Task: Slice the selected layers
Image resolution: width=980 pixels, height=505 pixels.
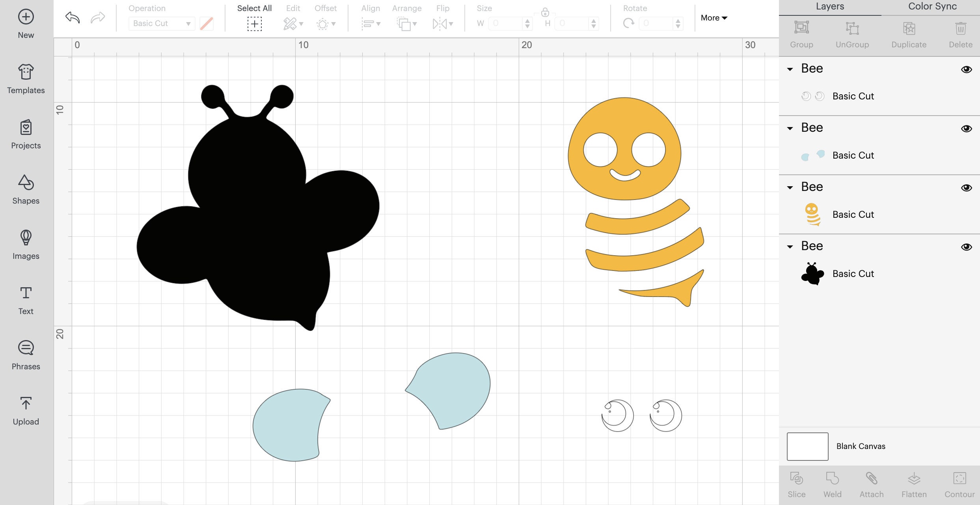Action: coord(797,483)
